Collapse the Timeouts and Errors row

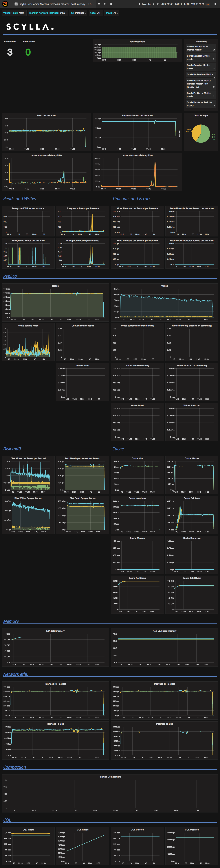coord(131,198)
